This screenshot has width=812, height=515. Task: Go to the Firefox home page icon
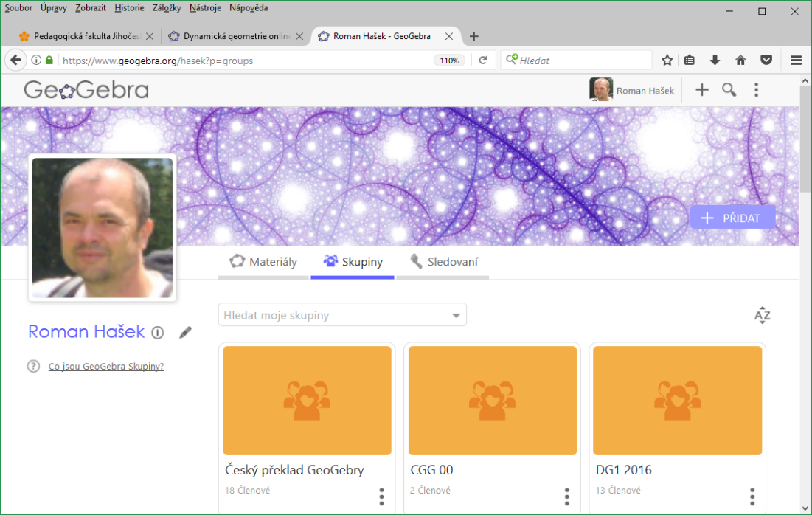(740, 60)
